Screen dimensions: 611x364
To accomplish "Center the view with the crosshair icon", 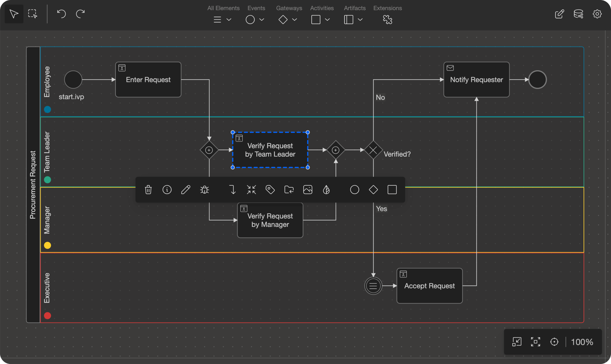I will click(554, 342).
